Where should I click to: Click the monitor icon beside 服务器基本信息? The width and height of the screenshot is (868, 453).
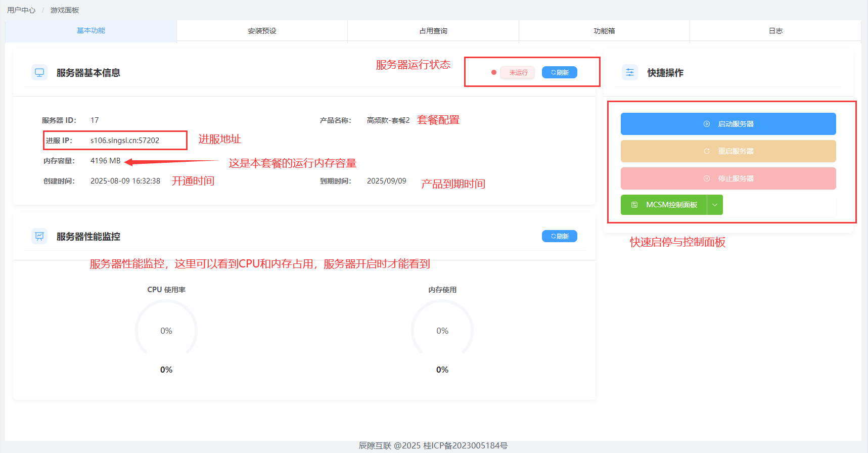tap(39, 72)
